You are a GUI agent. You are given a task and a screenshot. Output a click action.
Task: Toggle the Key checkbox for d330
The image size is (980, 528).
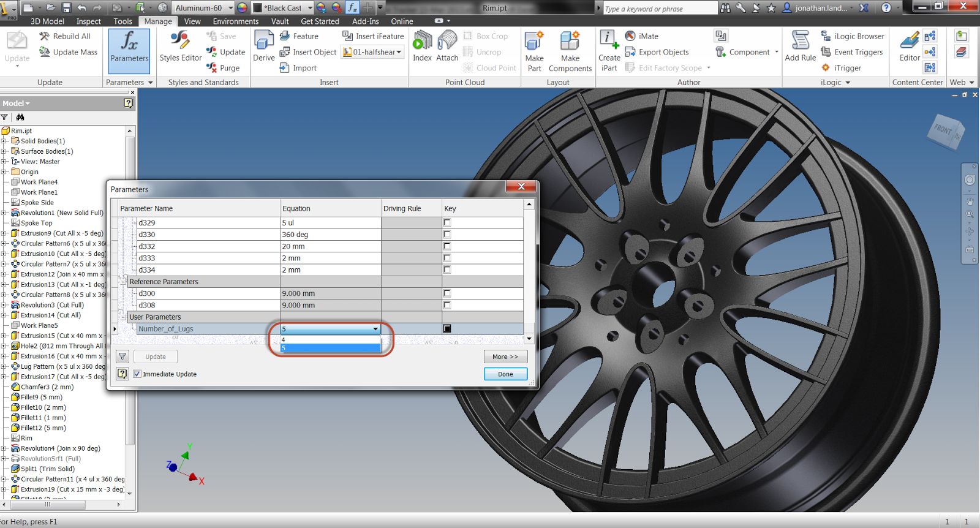coord(447,235)
